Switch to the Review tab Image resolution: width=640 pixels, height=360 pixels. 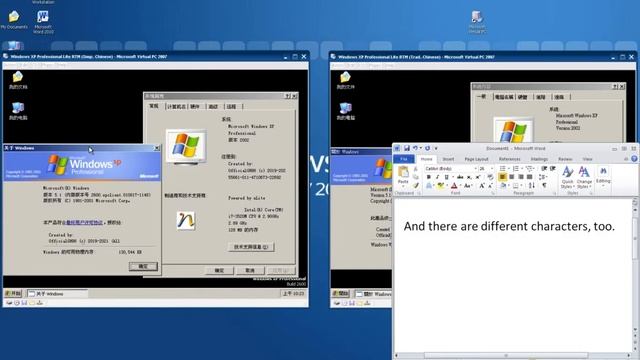point(565,159)
